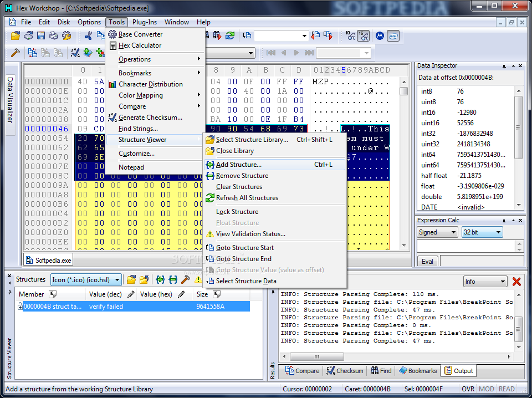Click the pin icon on Data Inspector panel

click(504, 66)
